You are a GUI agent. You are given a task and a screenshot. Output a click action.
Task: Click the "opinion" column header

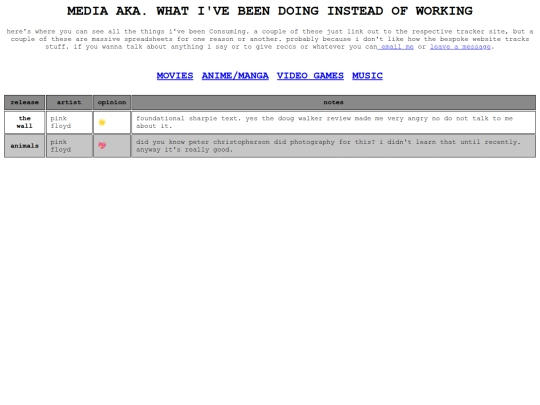[112, 102]
